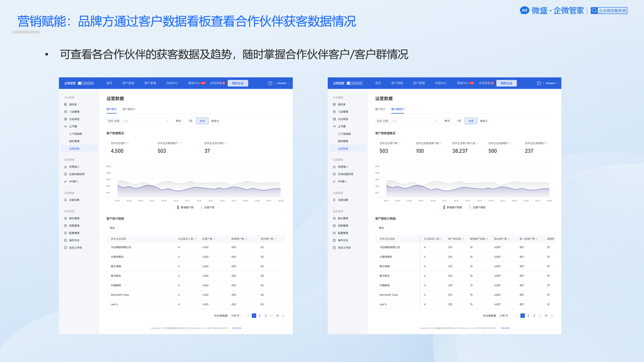Go to page 10 in right pagination

(x=546, y=316)
